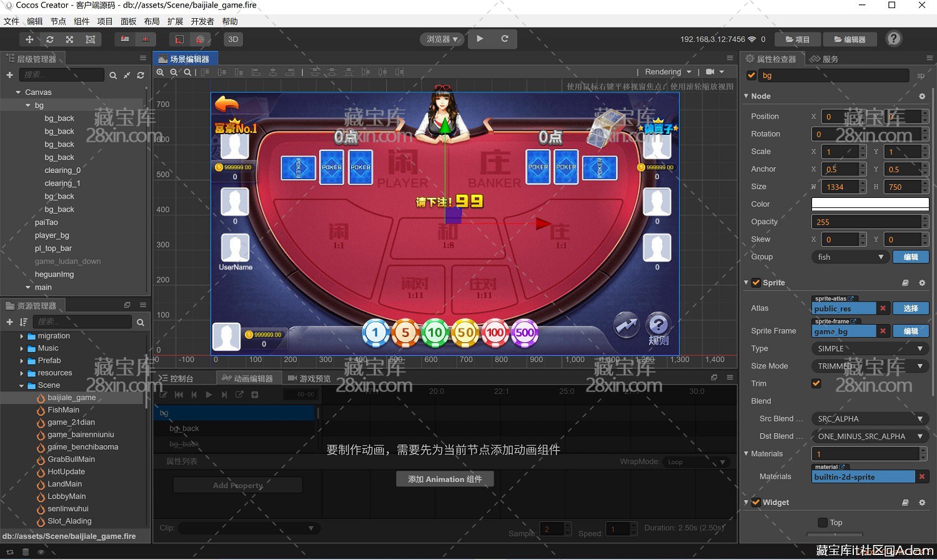Open the help question mark icon
937x560 pixels.
(894, 39)
